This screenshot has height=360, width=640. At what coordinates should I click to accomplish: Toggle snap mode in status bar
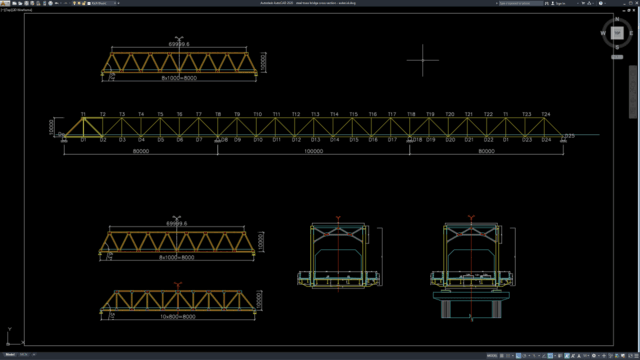tap(508, 356)
